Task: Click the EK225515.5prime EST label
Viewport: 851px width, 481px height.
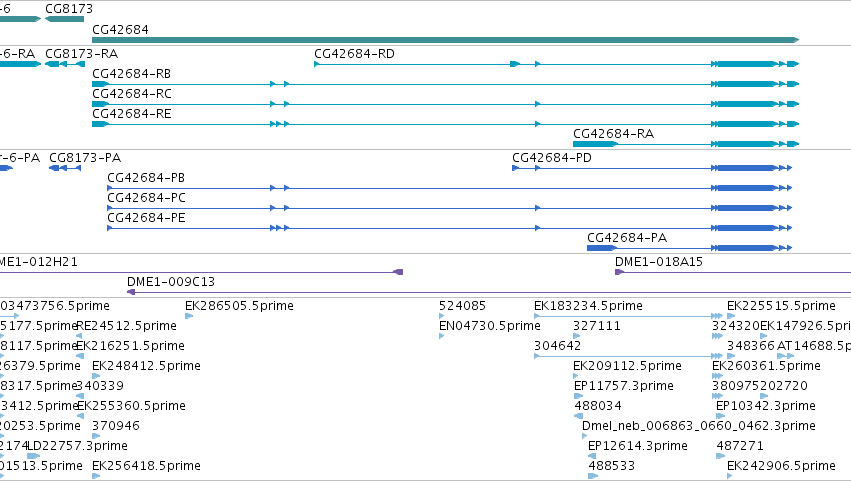Action: point(782,306)
